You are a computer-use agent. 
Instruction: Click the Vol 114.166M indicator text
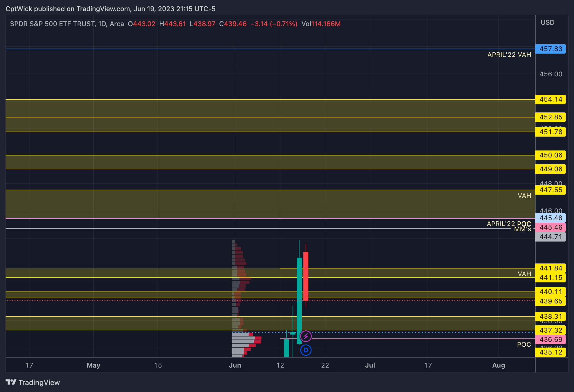click(x=321, y=24)
